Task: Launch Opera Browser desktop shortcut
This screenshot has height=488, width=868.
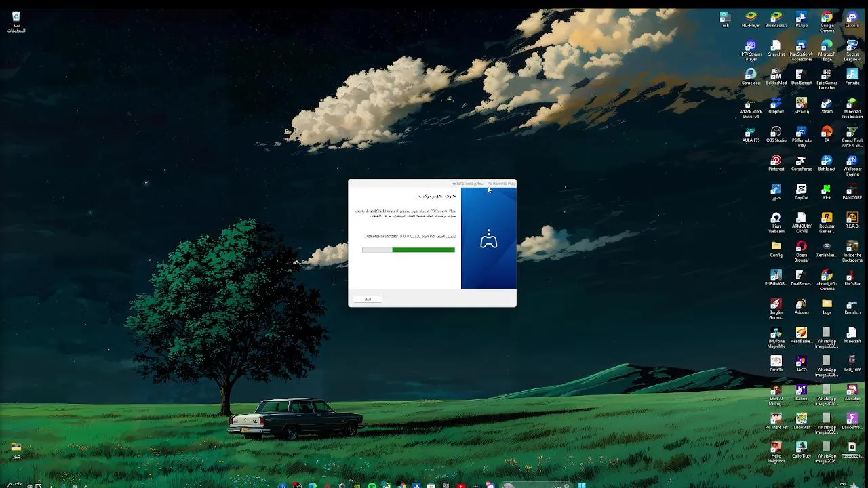Action: pos(802,251)
